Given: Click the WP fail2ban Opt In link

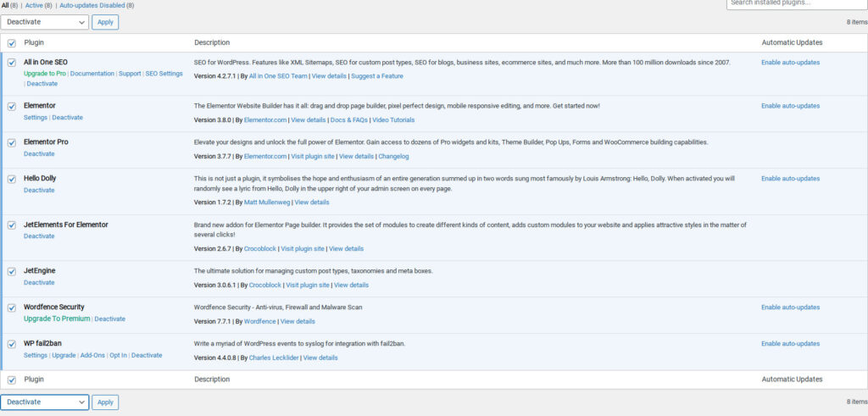Looking at the screenshot, I should pos(118,356).
